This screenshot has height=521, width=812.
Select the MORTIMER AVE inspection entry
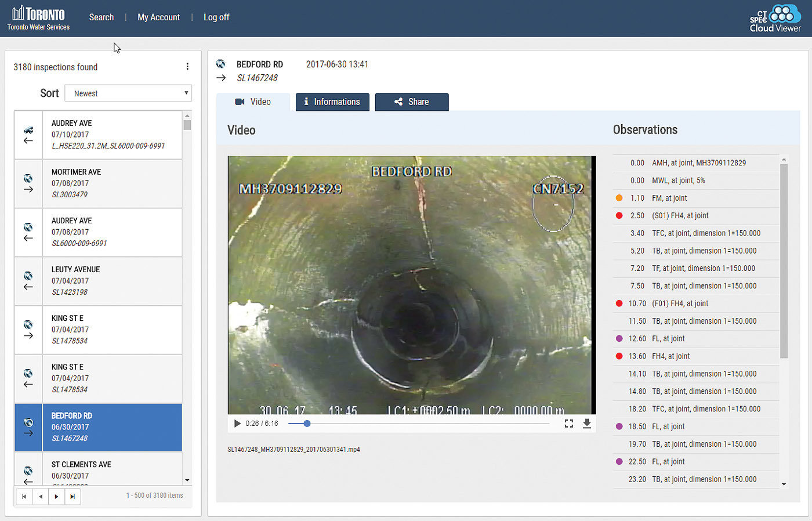112,183
